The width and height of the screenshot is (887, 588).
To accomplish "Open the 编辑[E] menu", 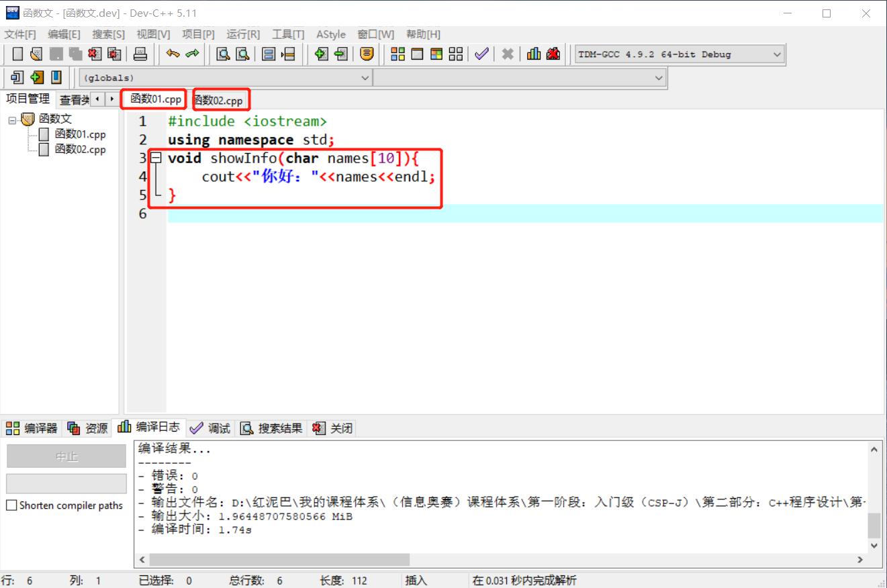I will coord(64,34).
